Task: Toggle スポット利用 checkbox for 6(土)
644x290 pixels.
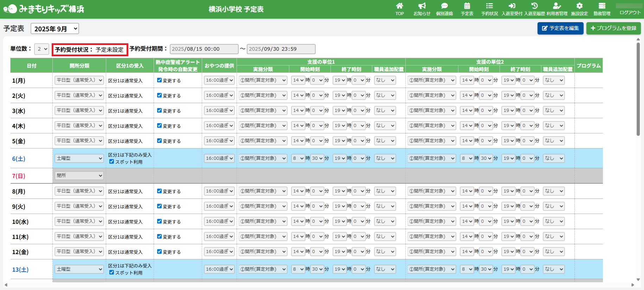Action: [111, 162]
